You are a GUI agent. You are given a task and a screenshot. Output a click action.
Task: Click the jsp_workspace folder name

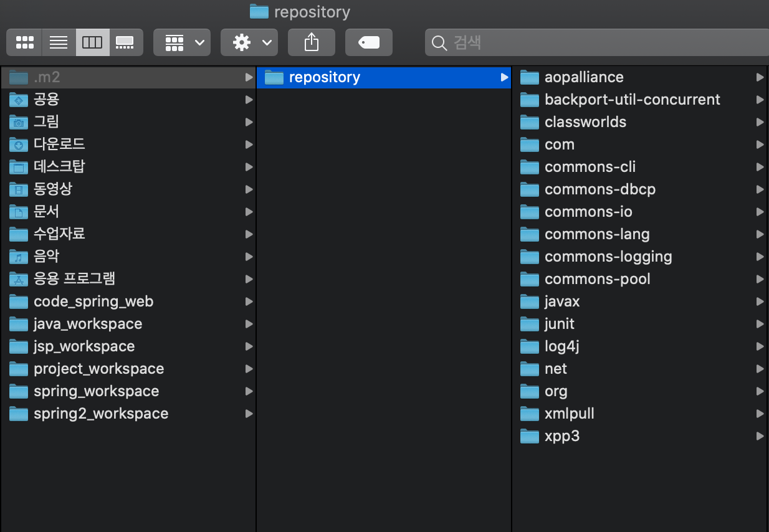[84, 346]
